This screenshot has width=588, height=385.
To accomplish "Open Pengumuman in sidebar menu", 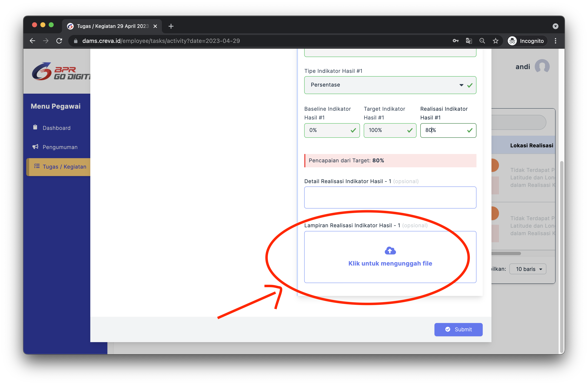I will (60, 147).
